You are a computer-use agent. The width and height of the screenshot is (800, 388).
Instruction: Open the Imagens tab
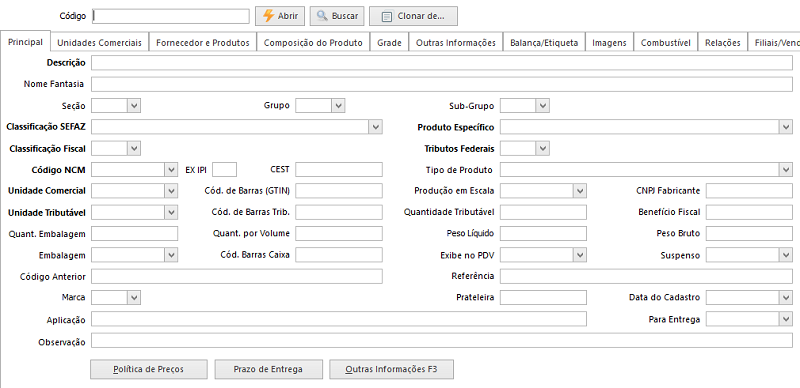pos(609,43)
